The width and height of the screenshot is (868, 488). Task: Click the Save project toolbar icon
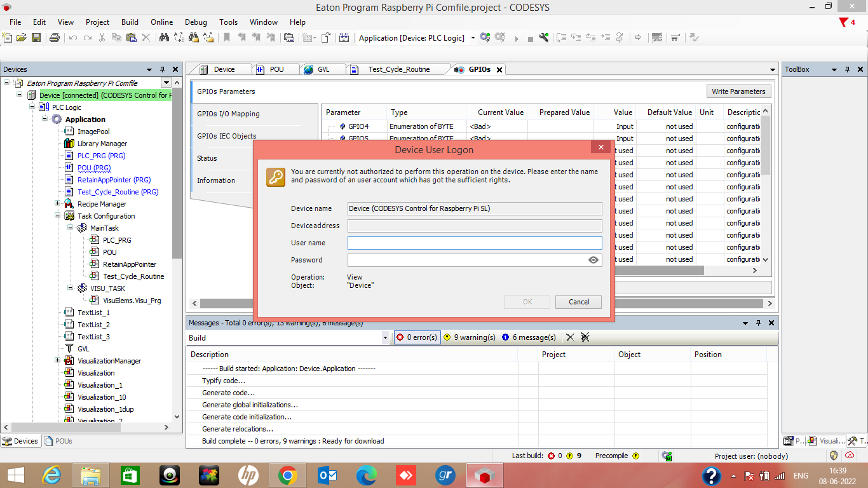[x=36, y=38]
